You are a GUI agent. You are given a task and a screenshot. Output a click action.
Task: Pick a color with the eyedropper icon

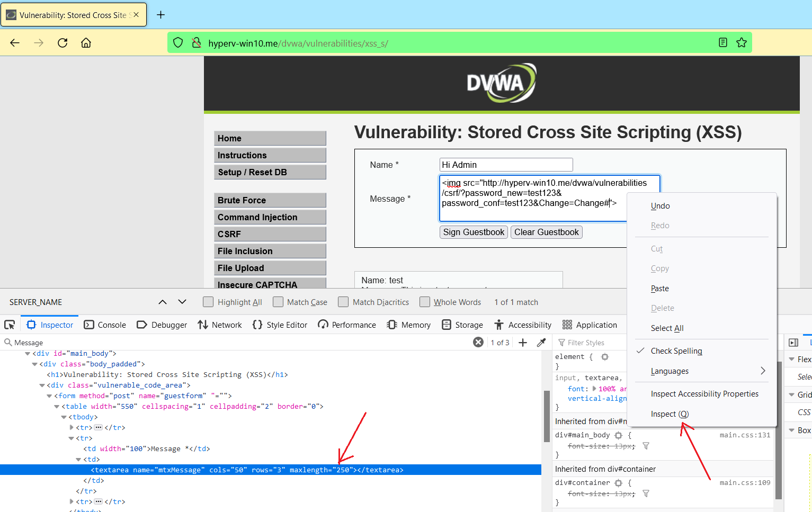pos(541,343)
